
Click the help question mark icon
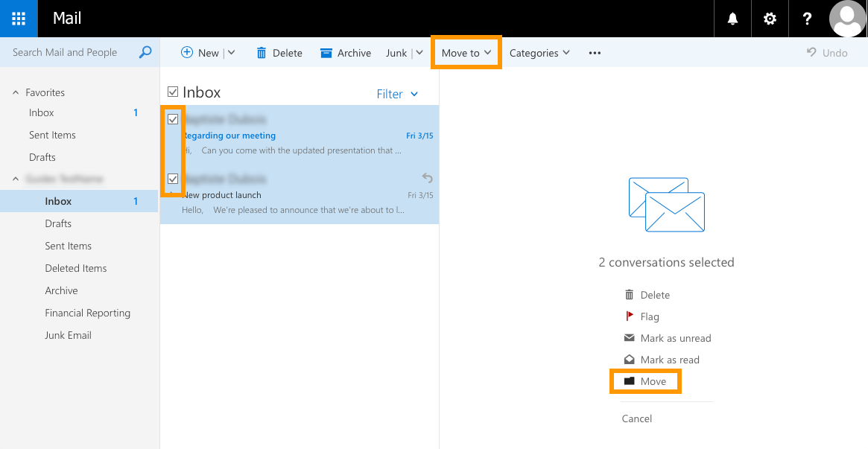(807, 19)
